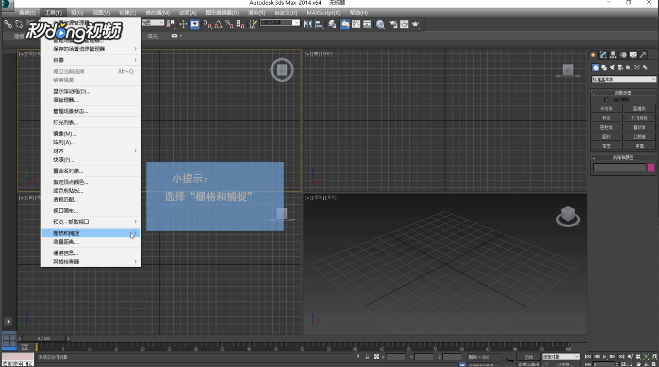Screen dimensions: 659x367
Task: Switch to the Utilities panel tab
Action: coord(643,55)
